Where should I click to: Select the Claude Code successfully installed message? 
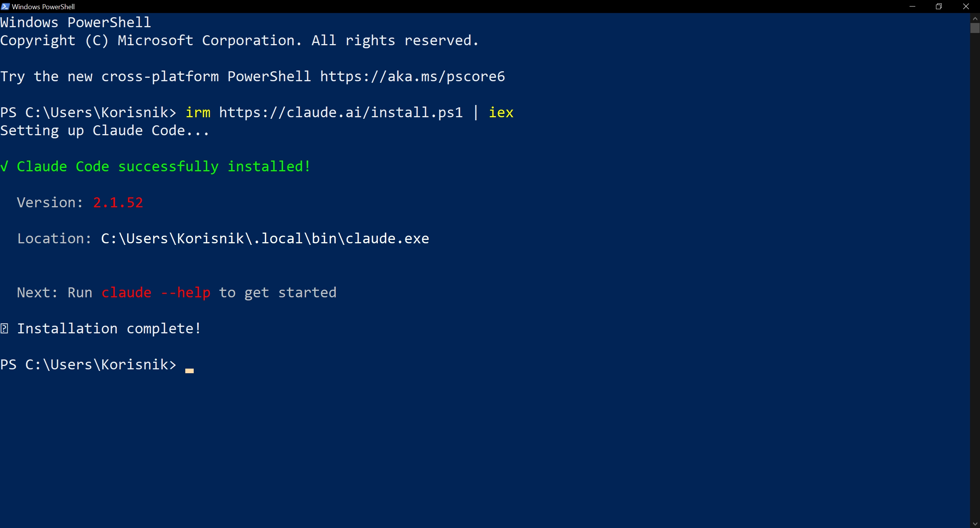tap(163, 166)
